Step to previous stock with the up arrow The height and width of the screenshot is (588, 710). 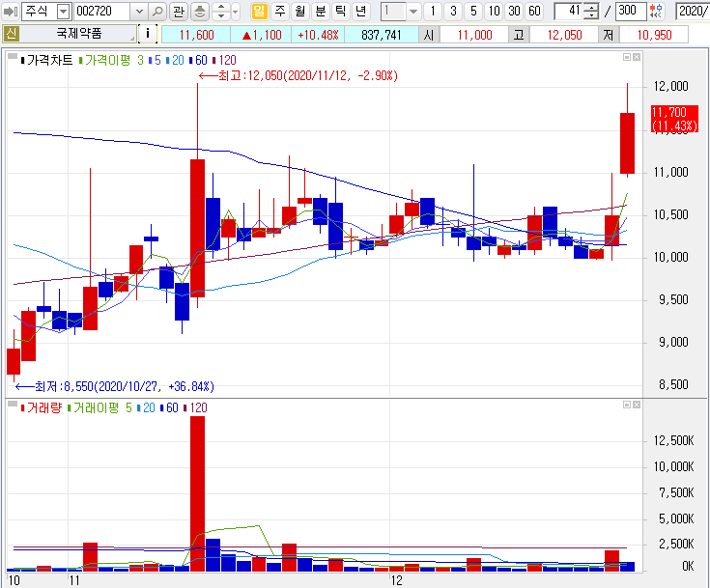click(221, 7)
